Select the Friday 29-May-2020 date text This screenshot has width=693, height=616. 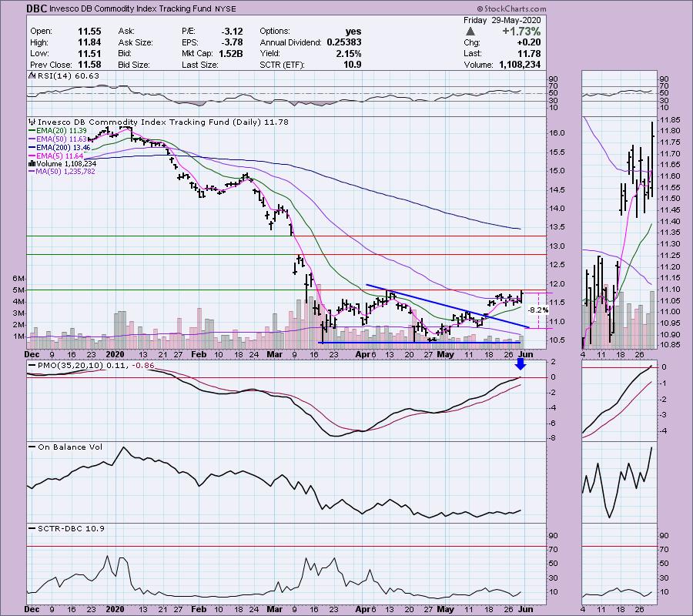(x=501, y=20)
